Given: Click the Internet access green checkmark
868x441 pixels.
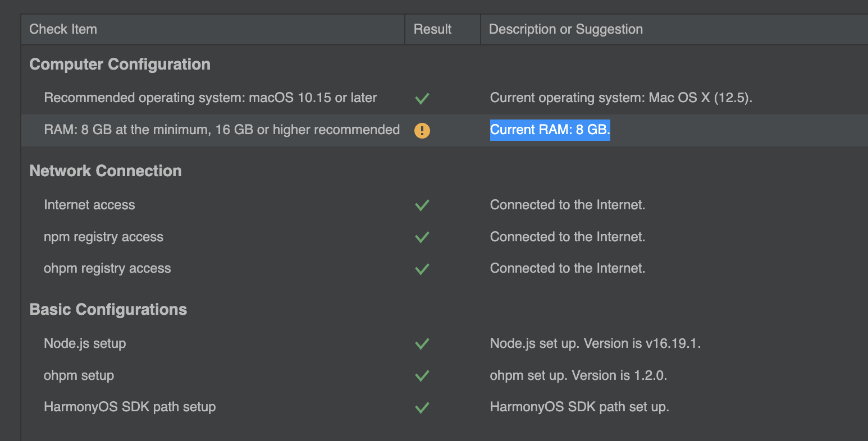Looking at the screenshot, I should coord(422,205).
